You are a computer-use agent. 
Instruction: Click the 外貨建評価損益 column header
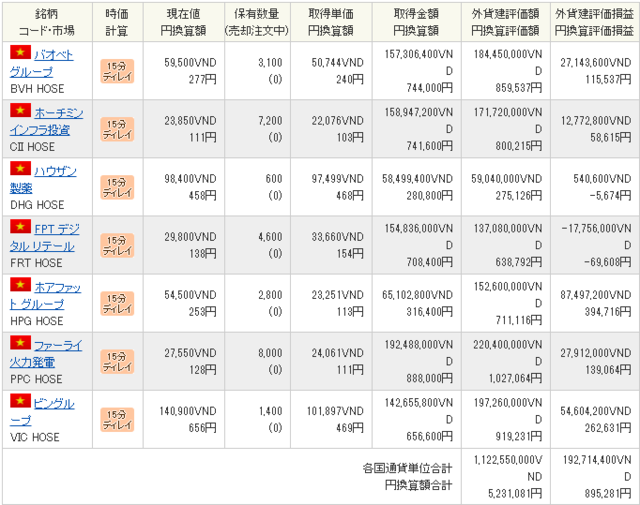tap(594, 22)
